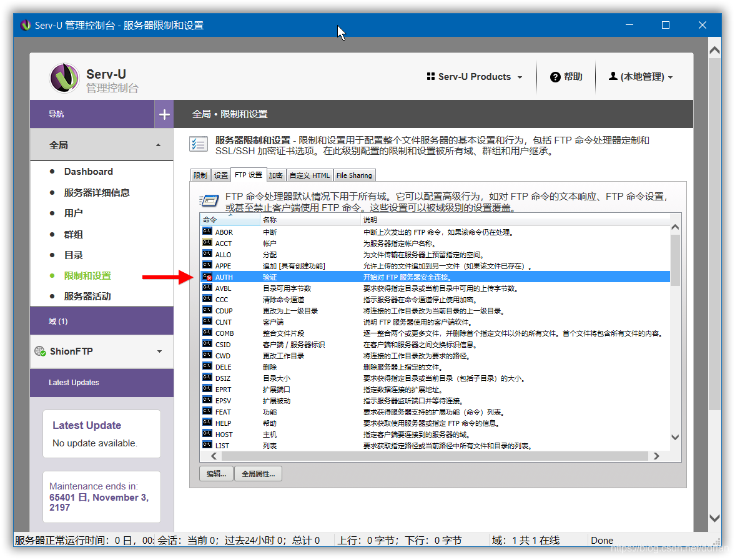Collapse the 全局 navigation section
Screen dimensions: 735x560
tap(159, 145)
